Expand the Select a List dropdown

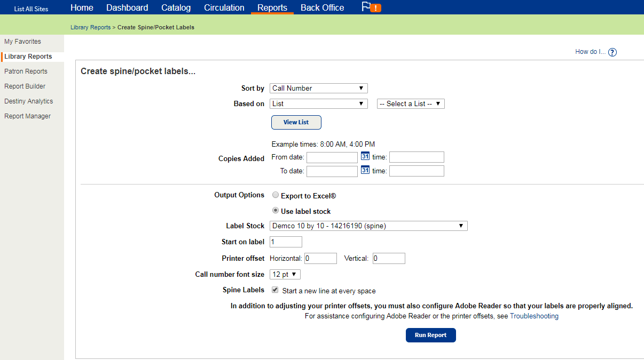(x=410, y=103)
